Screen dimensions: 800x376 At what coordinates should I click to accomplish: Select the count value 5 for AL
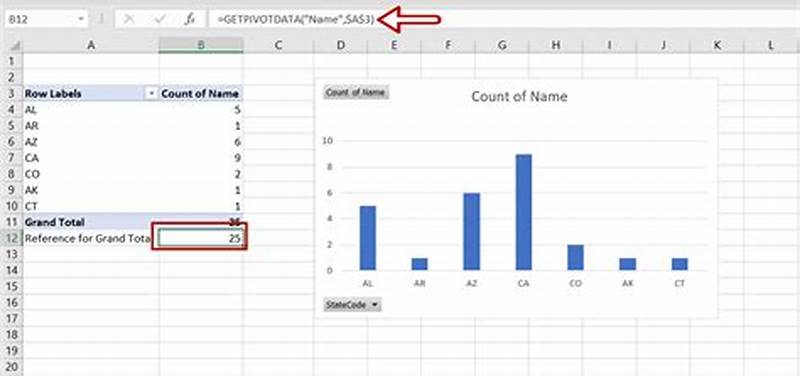(x=201, y=109)
